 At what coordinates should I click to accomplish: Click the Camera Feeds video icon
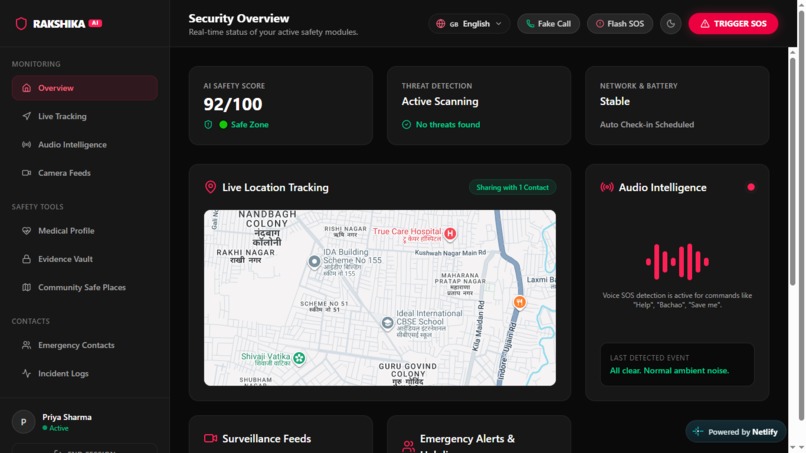coord(26,173)
